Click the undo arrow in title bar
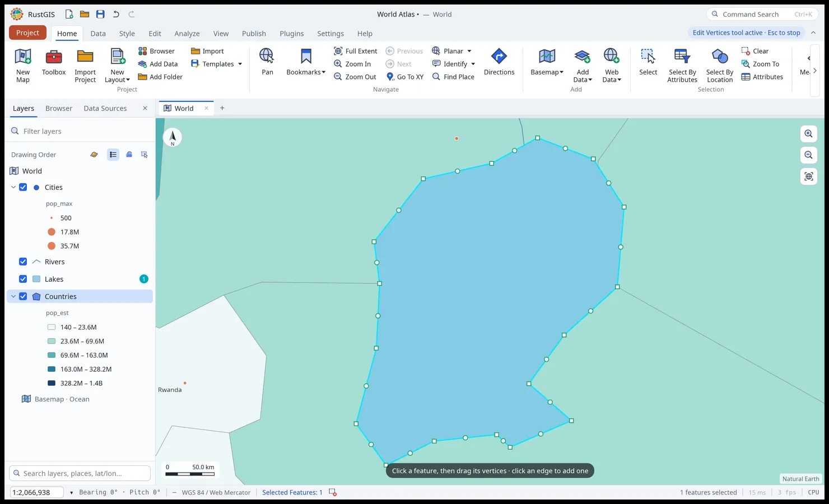The height and width of the screenshot is (504, 829). point(116,14)
